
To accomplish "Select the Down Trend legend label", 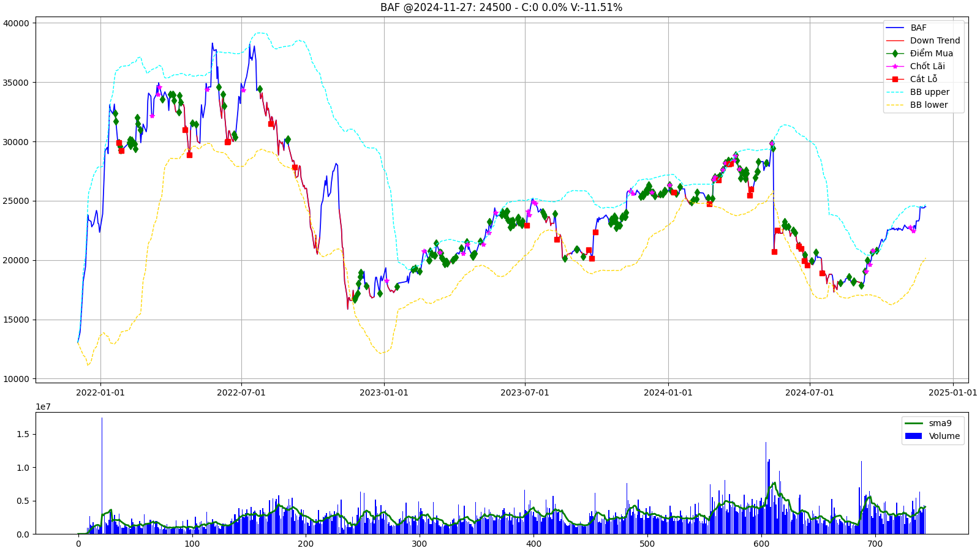I will coord(935,40).
